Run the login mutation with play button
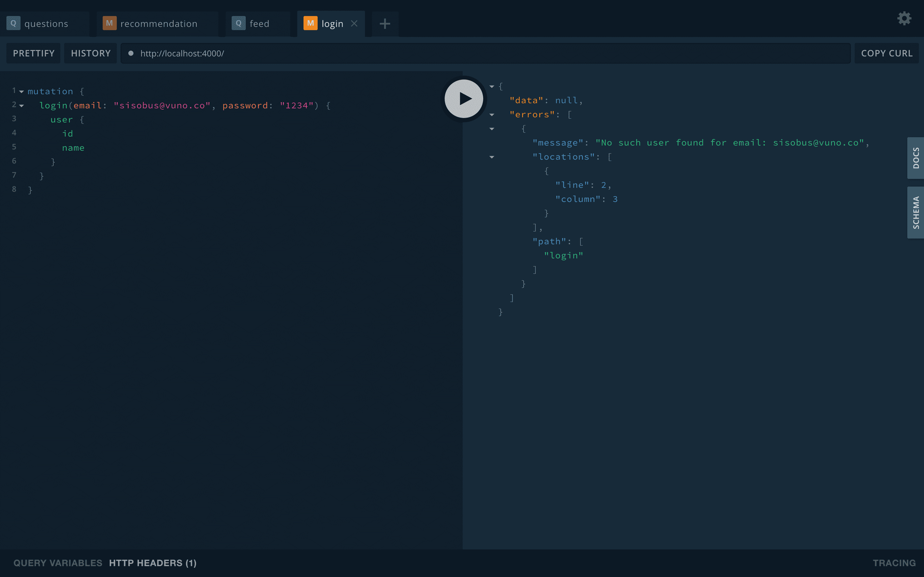Image resolution: width=924 pixels, height=577 pixels. click(x=464, y=99)
